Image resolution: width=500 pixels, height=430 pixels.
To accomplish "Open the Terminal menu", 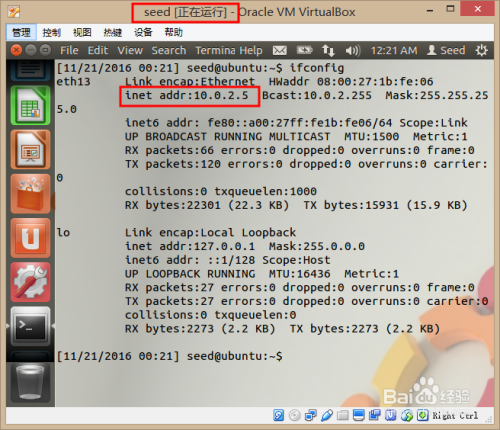I will pos(215,50).
